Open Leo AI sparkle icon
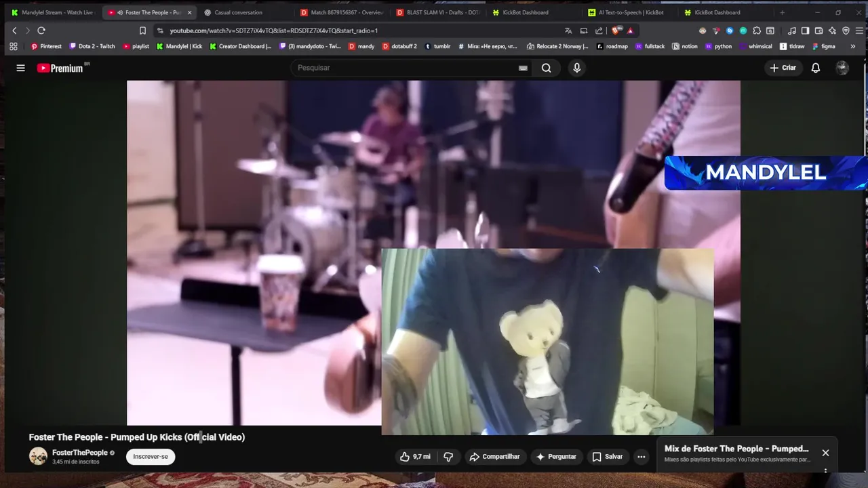 click(x=832, y=30)
